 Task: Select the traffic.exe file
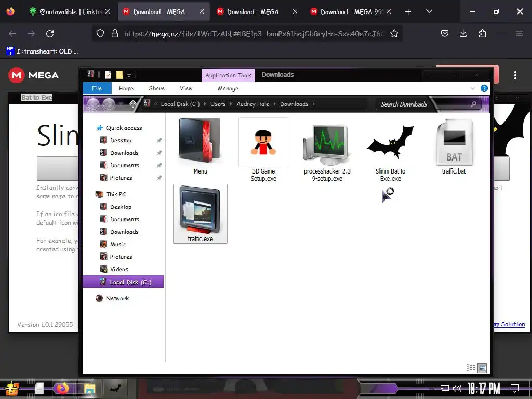tap(200, 214)
